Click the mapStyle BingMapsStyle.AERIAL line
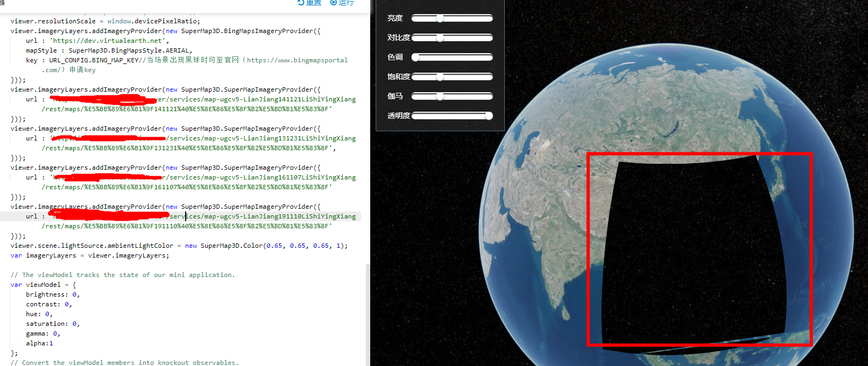 tap(109, 50)
